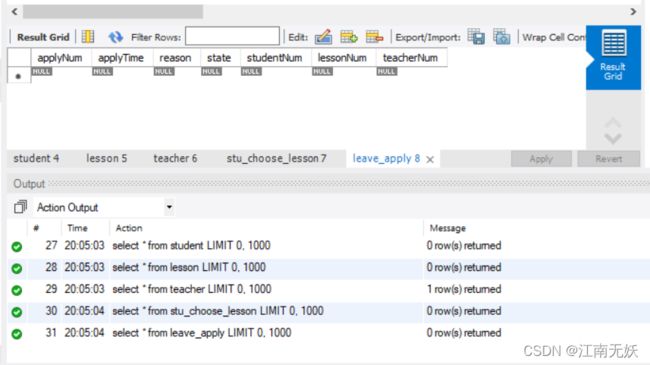
Task: Click the horizontal scrollbar thumb at top
Action: click(x=113, y=12)
